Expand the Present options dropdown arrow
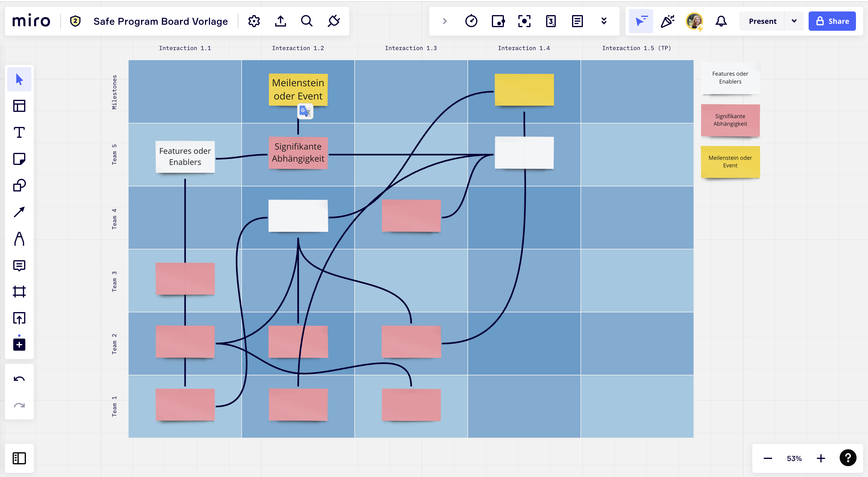This screenshot has width=868, height=477. (x=794, y=21)
